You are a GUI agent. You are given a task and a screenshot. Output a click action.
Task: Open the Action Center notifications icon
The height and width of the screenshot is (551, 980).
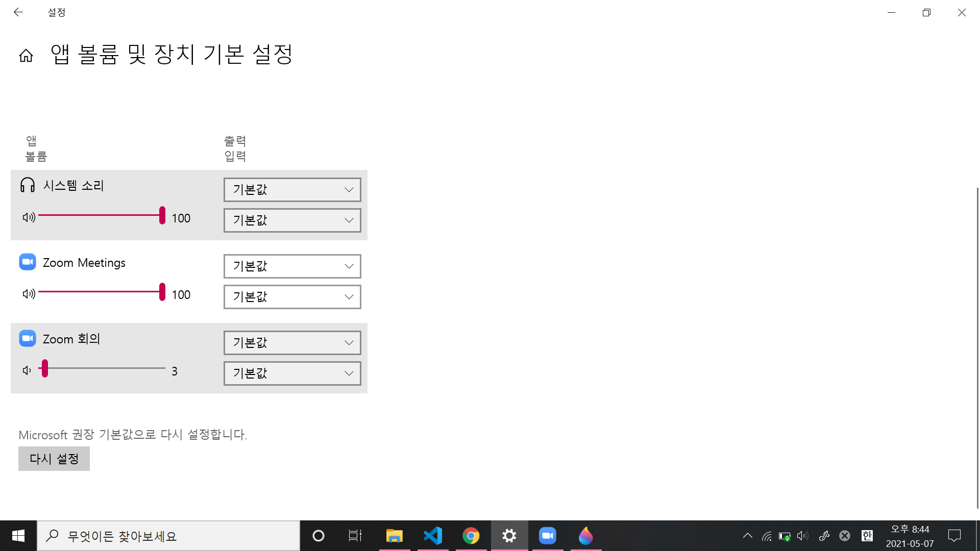pos(954,536)
